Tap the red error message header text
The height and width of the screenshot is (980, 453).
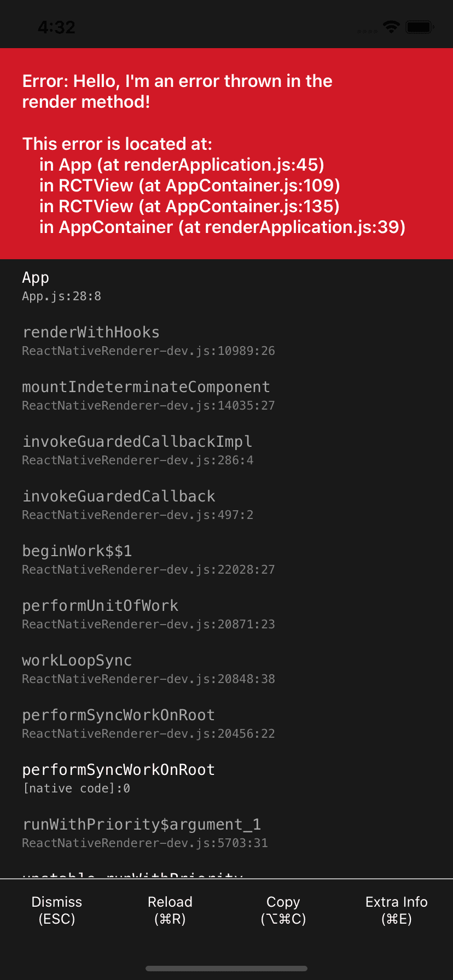click(x=177, y=91)
